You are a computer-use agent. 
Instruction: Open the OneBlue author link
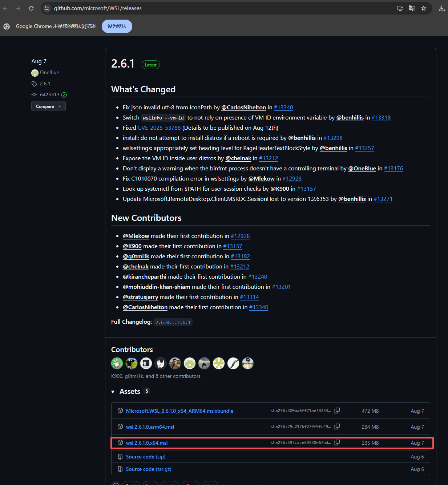coord(49,73)
